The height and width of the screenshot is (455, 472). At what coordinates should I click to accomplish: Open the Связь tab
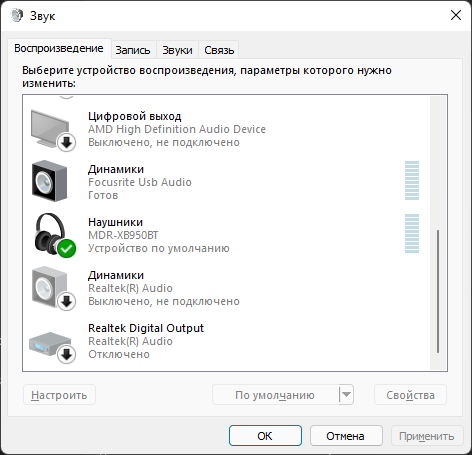click(x=219, y=50)
